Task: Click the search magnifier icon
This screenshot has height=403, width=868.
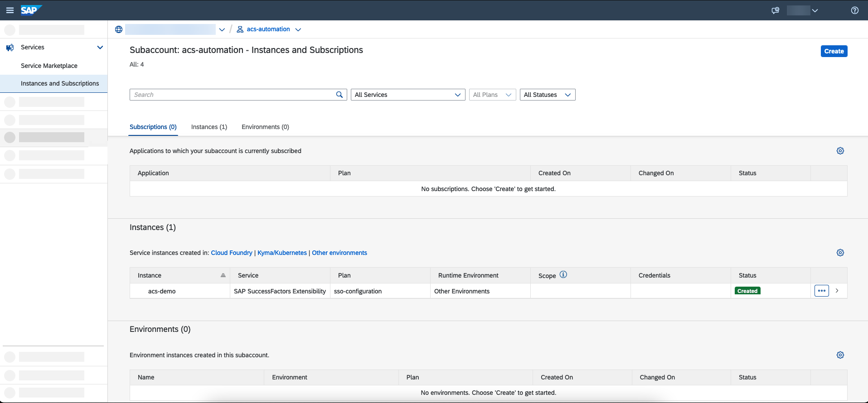Action: tap(339, 95)
